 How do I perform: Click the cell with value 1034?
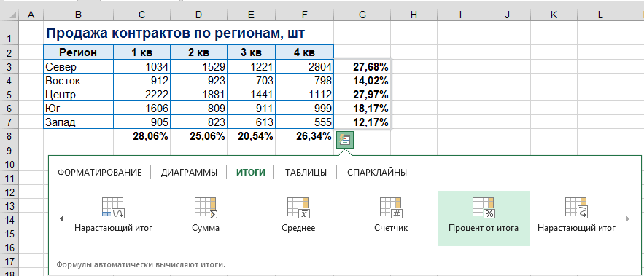pos(141,66)
